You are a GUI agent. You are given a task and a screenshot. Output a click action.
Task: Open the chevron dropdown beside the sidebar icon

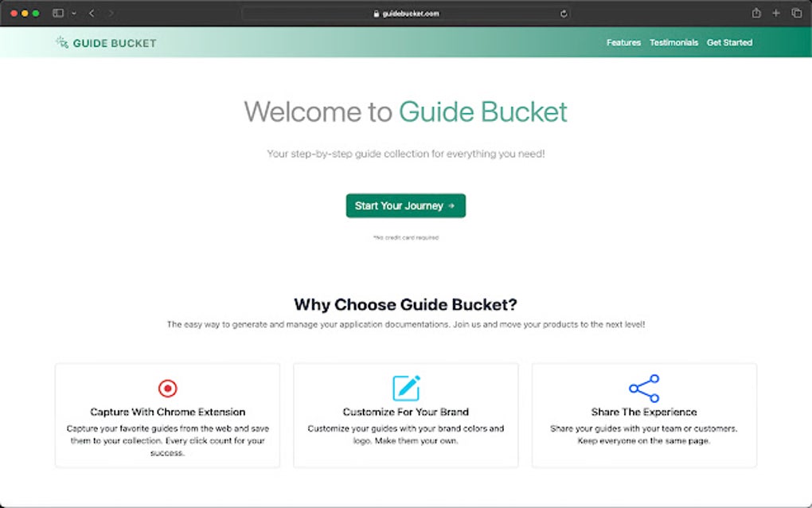[72, 14]
